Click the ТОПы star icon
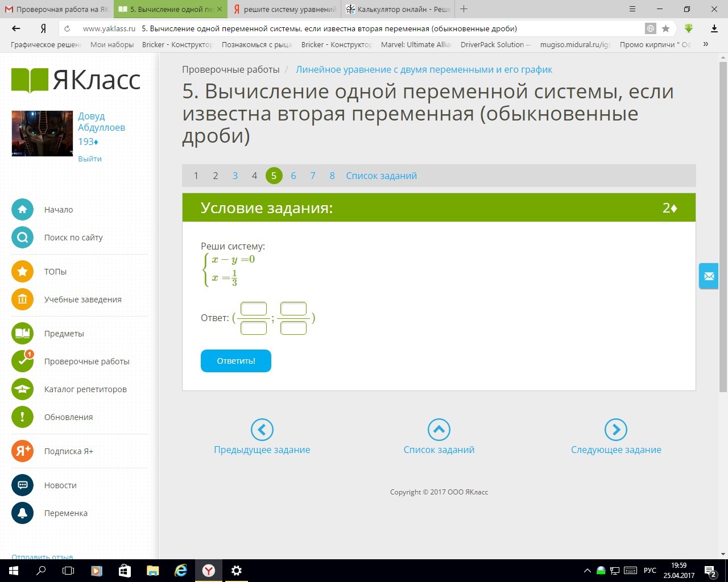The height and width of the screenshot is (582, 728). (x=23, y=272)
